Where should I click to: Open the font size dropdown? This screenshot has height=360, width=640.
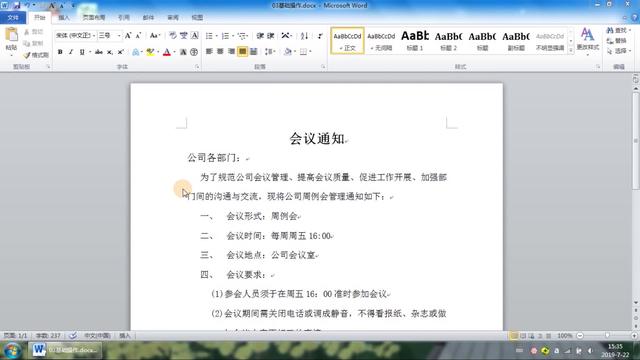pos(119,36)
